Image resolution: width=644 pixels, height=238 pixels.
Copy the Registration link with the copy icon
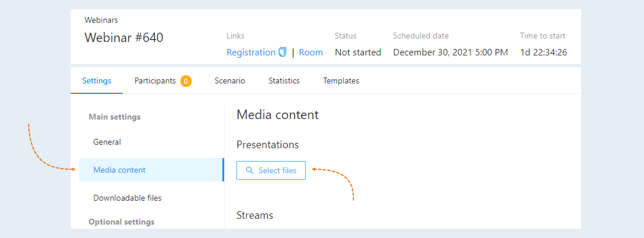pos(282,52)
